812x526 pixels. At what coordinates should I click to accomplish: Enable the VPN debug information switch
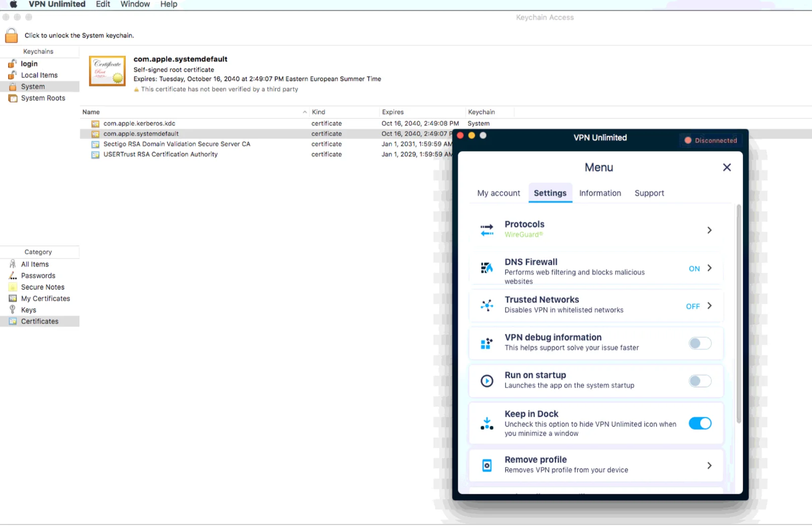(700, 343)
